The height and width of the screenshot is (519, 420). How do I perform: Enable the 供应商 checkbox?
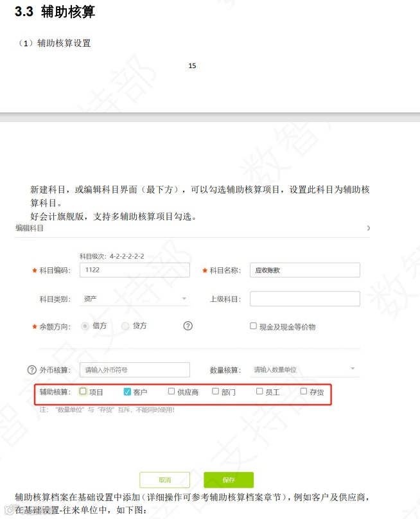point(171,391)
